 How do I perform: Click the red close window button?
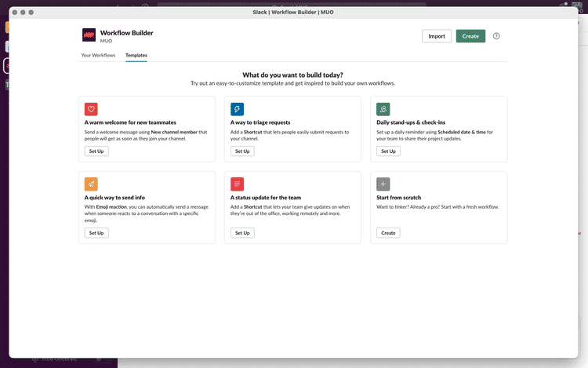click(x=15, y=13)
